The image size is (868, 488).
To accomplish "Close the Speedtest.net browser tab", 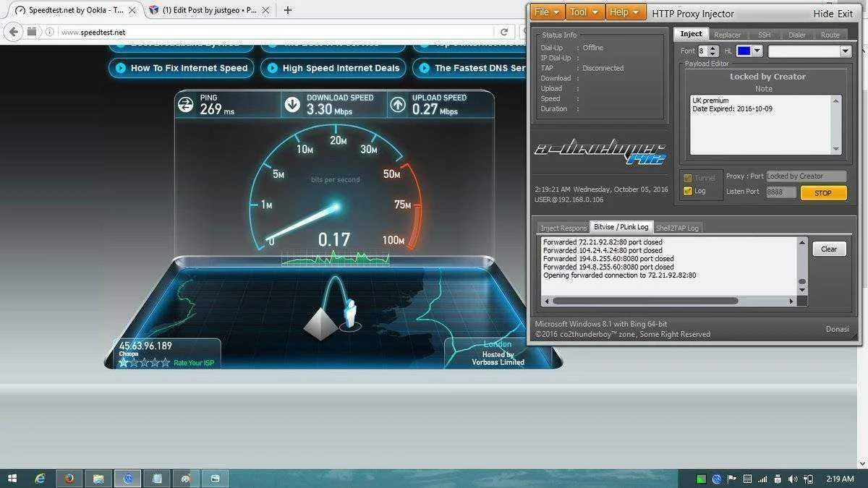I will click(x=134, y=10).
